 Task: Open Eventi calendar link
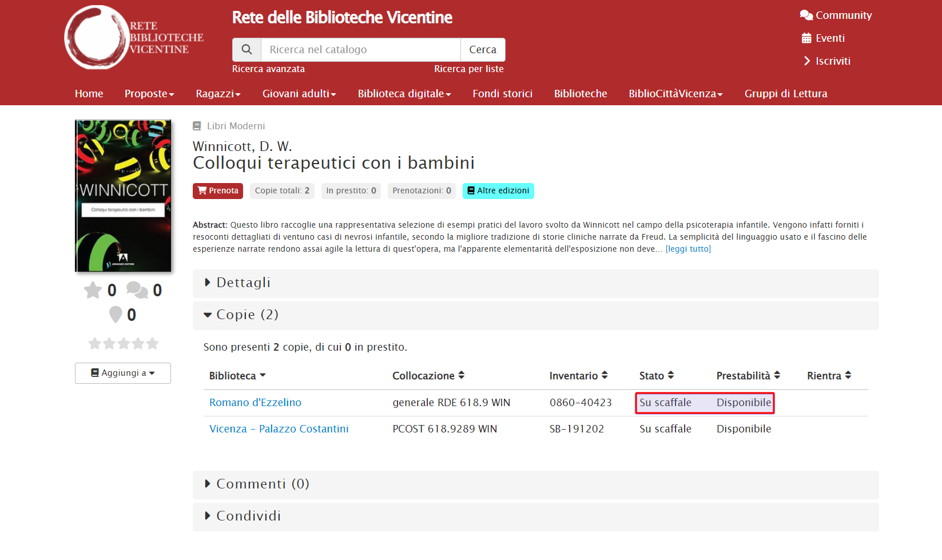(823, 38)
